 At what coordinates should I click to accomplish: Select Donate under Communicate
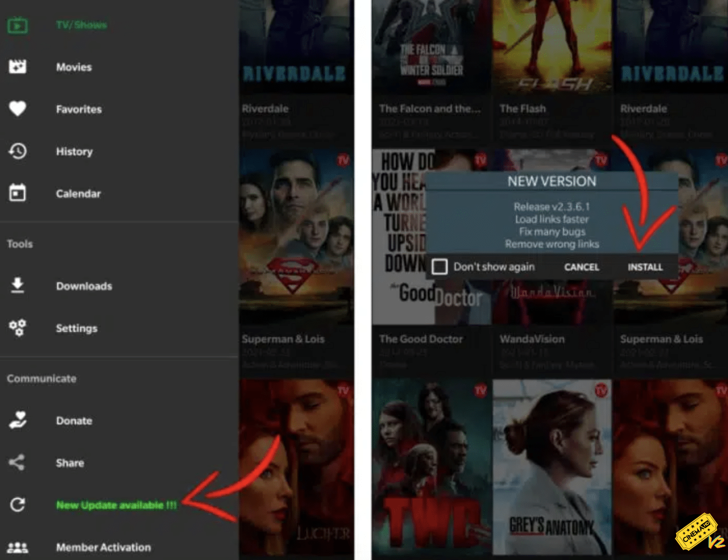(74, 420)
